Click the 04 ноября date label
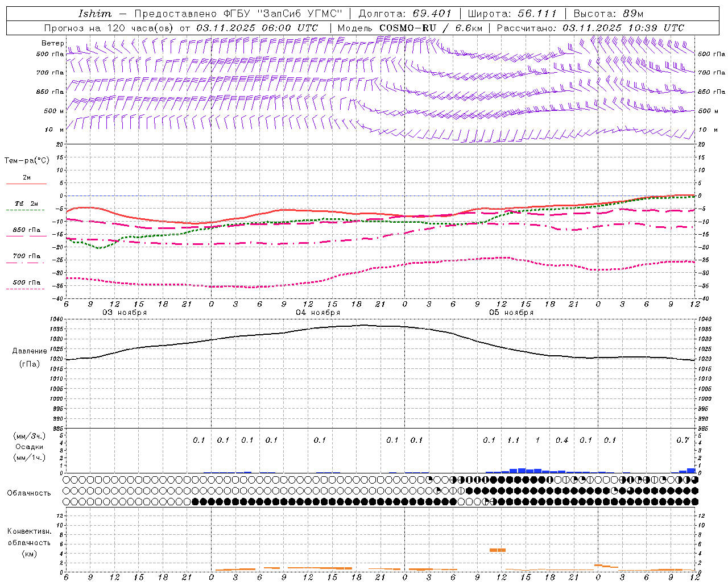 click(x=318, y=313)
